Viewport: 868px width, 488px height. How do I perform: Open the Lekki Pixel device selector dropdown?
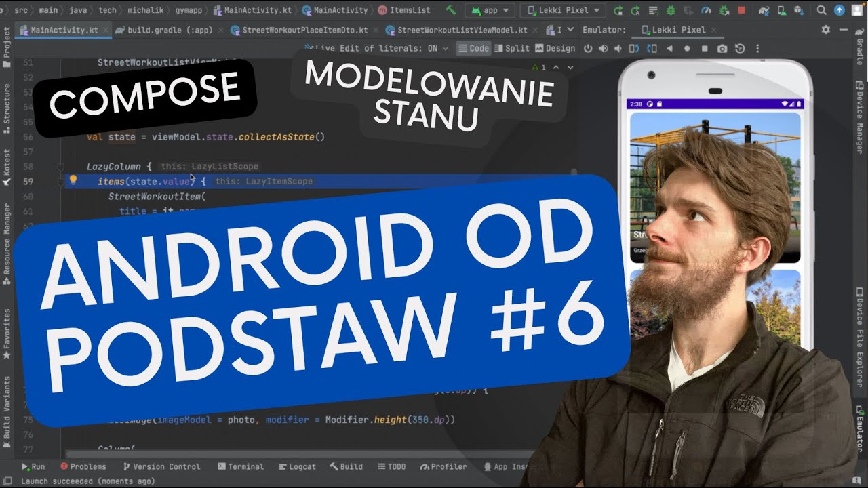click(563, 10)
